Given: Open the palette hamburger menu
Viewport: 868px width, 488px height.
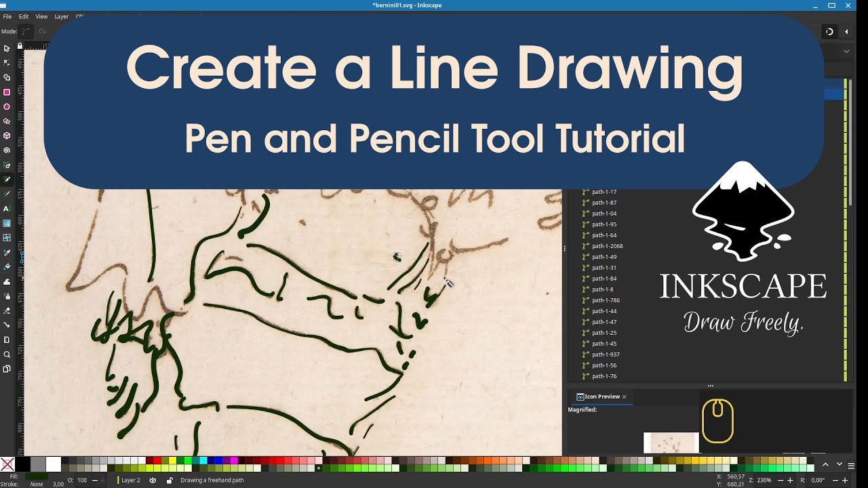Looking at the screenshot, I should pos(851,465).
